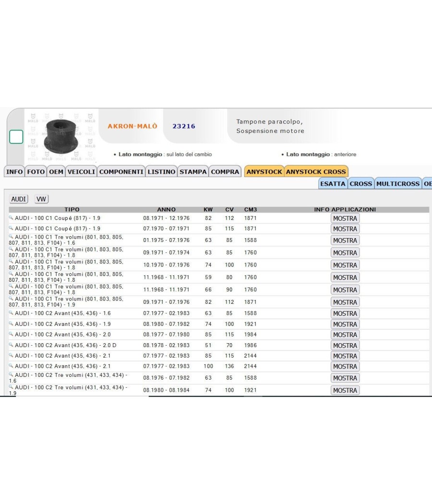Click the AKRON-MALÒ brand name
This screenshot has width=432, height=504.
click(x=132, y=126)
